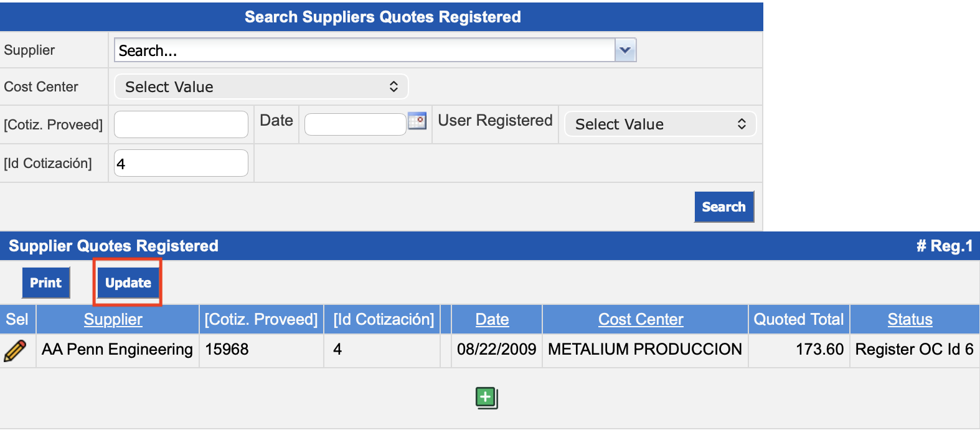Click the Quoted Total value 173.60
Screen dimensions: 980x443
(819, 350)
